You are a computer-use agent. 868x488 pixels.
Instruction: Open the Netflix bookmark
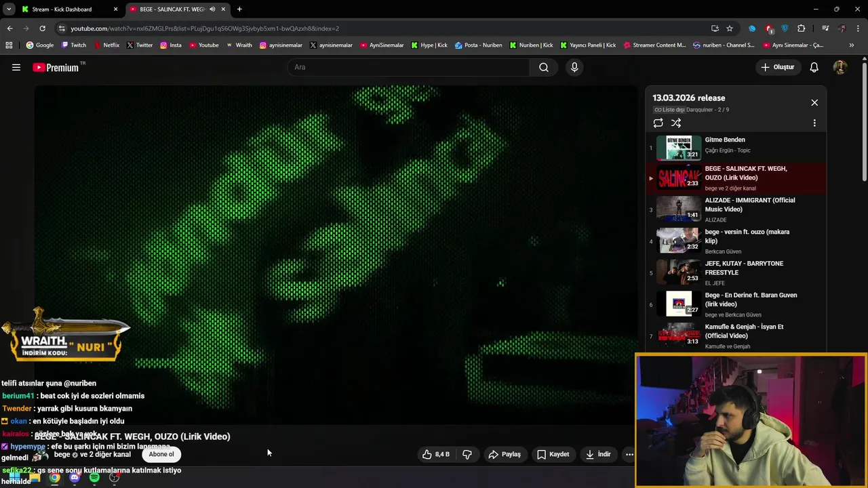106,45
